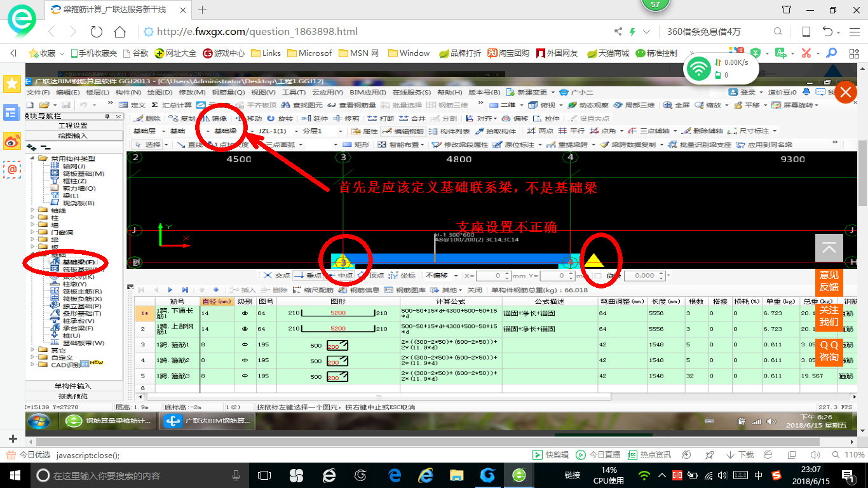Select the 矩形 rectangle draw tool
The width and height of the screenshot is (868, 488).
pos(356,145)
